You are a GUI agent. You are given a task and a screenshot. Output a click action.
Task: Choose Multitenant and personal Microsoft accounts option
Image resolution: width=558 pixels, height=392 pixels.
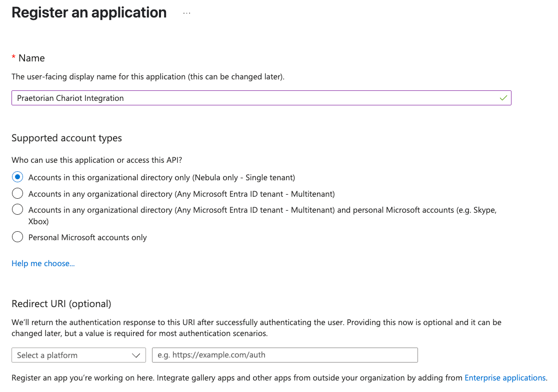point(17,209)
